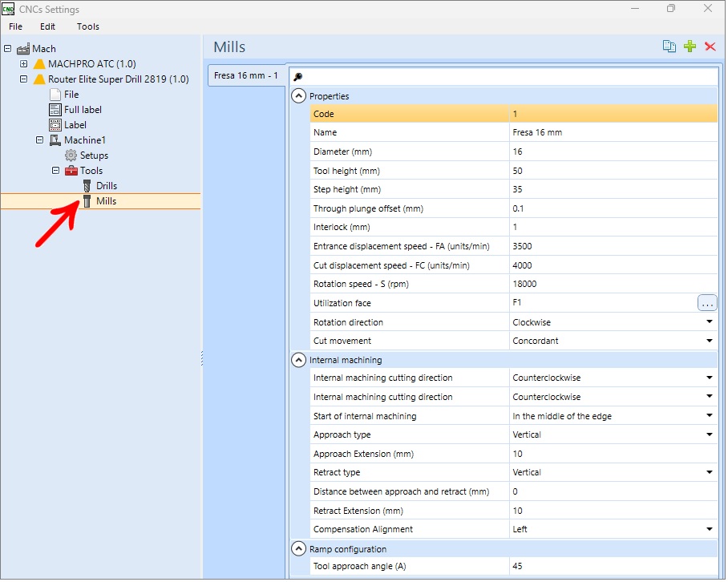Click the Mills tool icon in tree
The image size is (728, 582).
(x=87, y=201)
